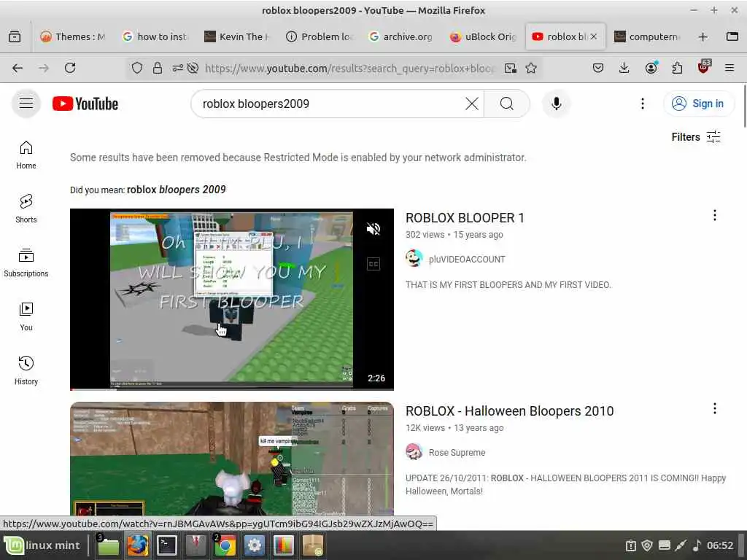Open the Linux Mint start menu
Image resolution: width=747 pixels, height=560 pixels.
(42, 545)
